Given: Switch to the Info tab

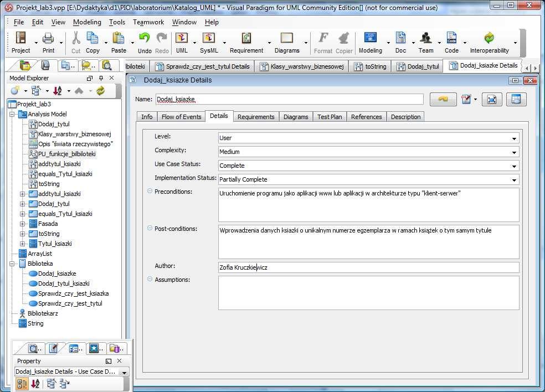Looking at the screenshot, I should [147, 117].
